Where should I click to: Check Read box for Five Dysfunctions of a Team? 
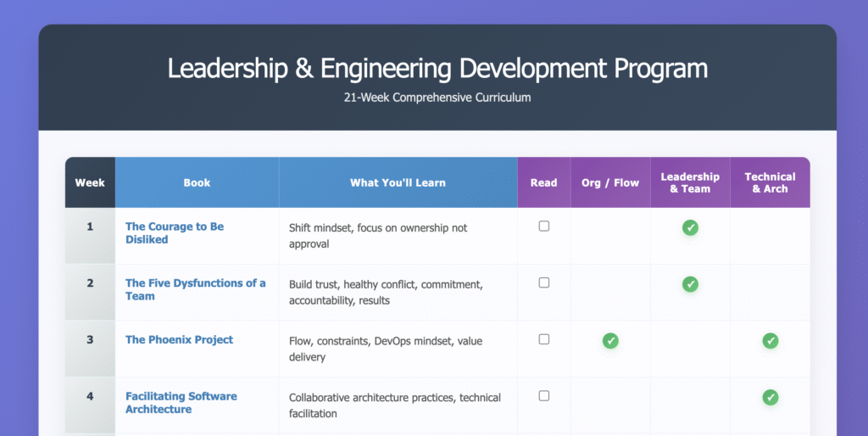544,282
